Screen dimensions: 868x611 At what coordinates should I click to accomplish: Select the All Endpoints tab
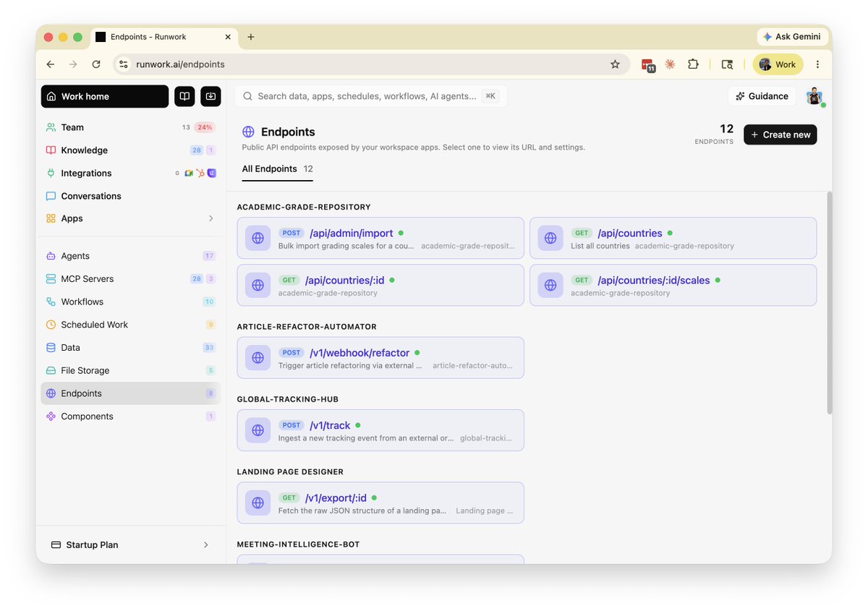[x=278, y=169]
